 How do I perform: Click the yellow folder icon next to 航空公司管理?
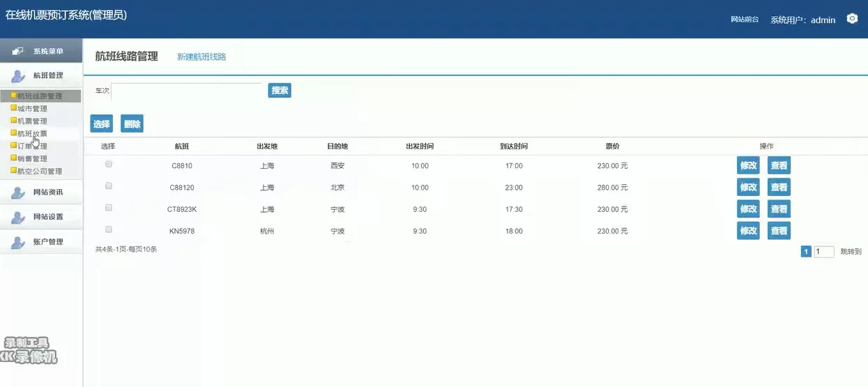[13, 171]
